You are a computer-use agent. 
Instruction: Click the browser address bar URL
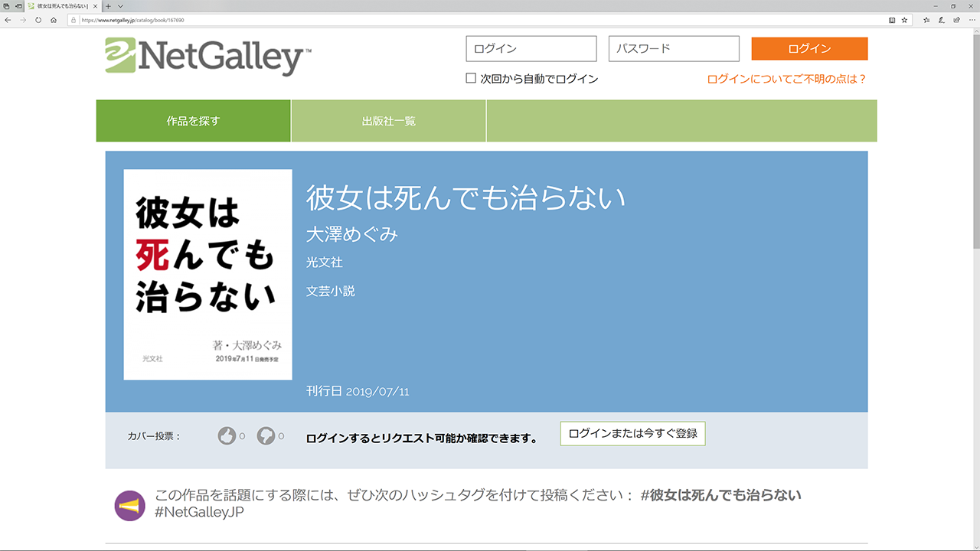coord(132,20)
